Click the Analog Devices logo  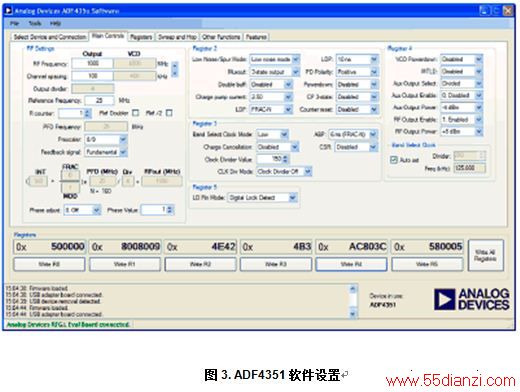472,299
